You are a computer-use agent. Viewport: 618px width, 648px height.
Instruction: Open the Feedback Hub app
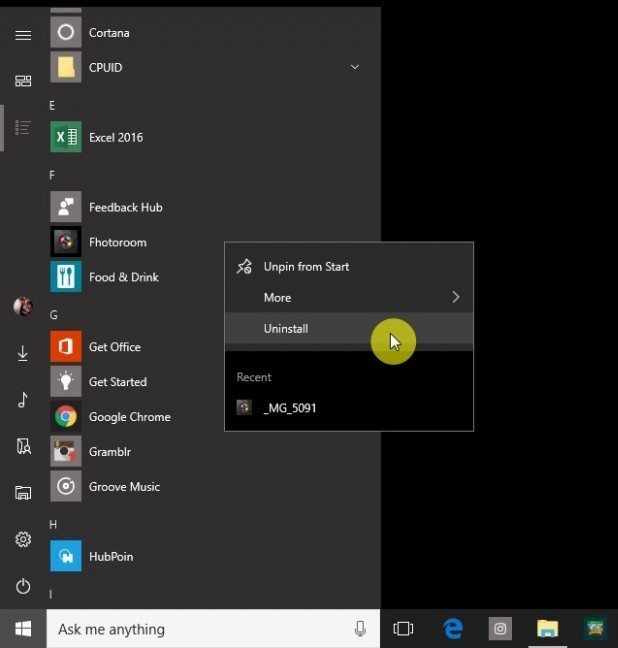coord(125,207)
